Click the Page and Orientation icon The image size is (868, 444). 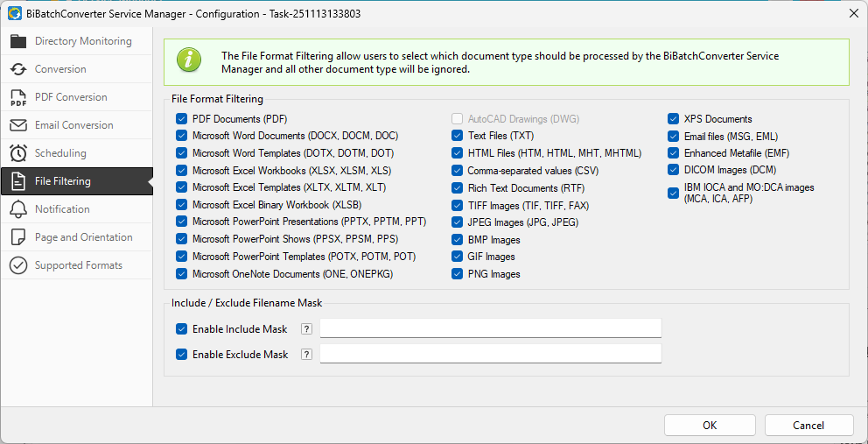[x=18, y=237]
